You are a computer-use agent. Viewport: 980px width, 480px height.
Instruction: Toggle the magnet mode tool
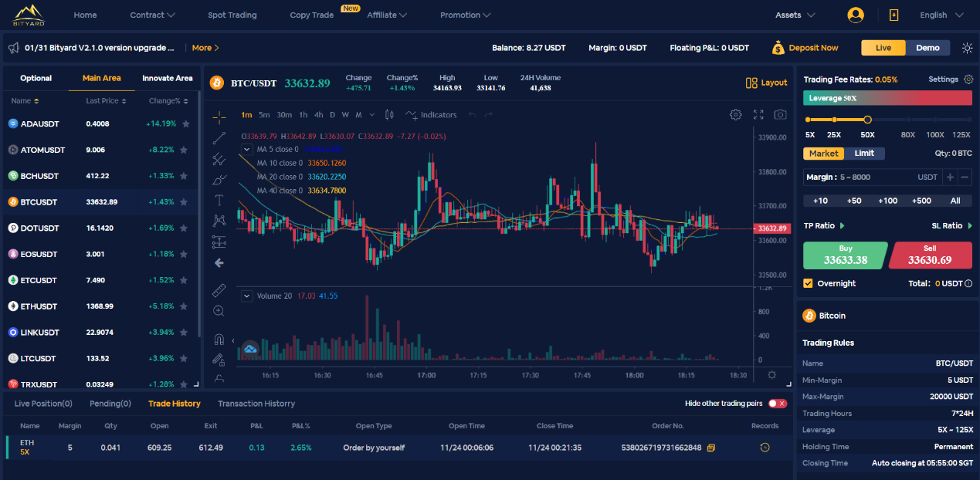point(219,339)
